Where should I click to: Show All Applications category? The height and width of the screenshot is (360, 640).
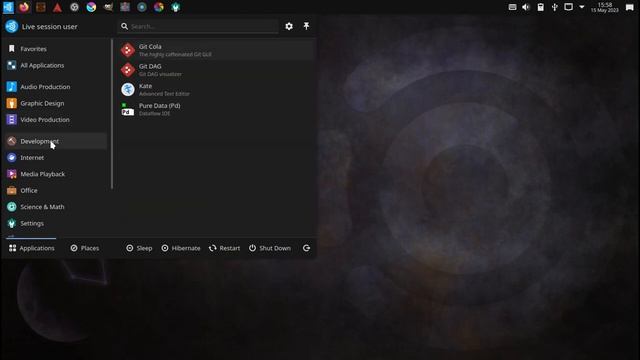tap(56, 65)
